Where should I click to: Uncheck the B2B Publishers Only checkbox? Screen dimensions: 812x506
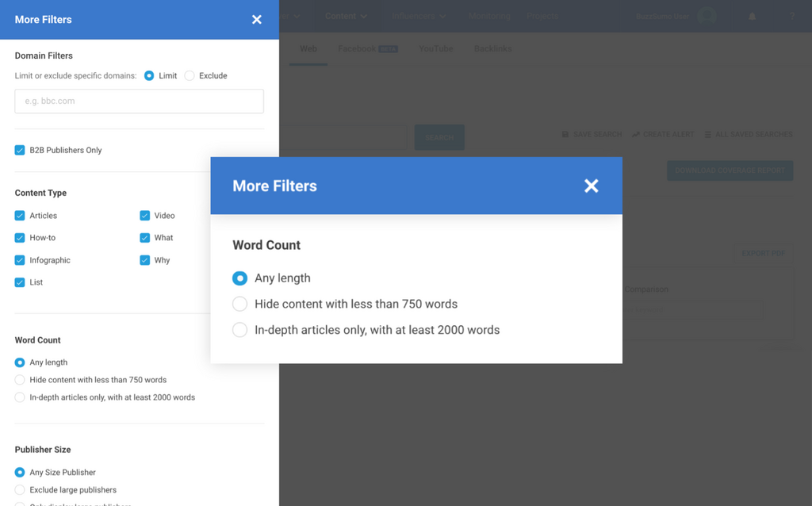click(x=20, y=150)
